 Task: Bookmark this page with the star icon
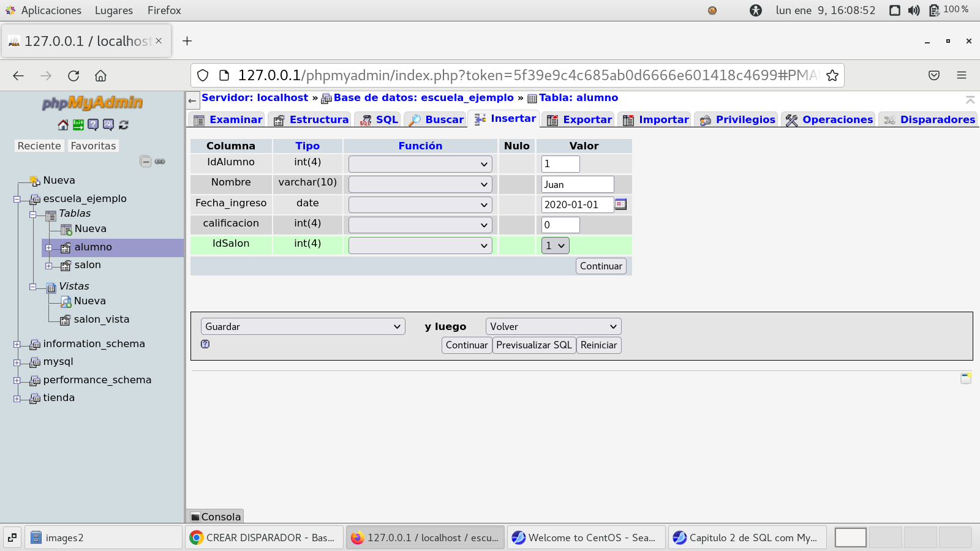[832, 75]
